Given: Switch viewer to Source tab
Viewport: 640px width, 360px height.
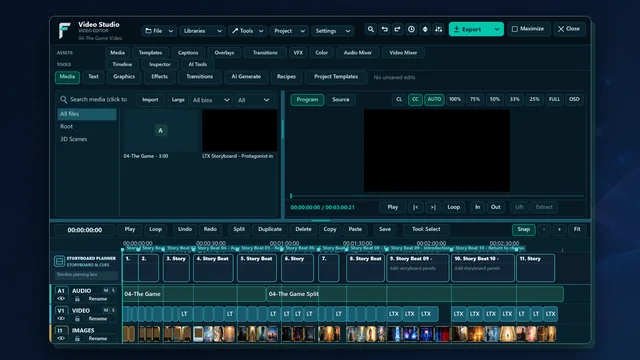Looking at the screenshot, I should point(341,100).
